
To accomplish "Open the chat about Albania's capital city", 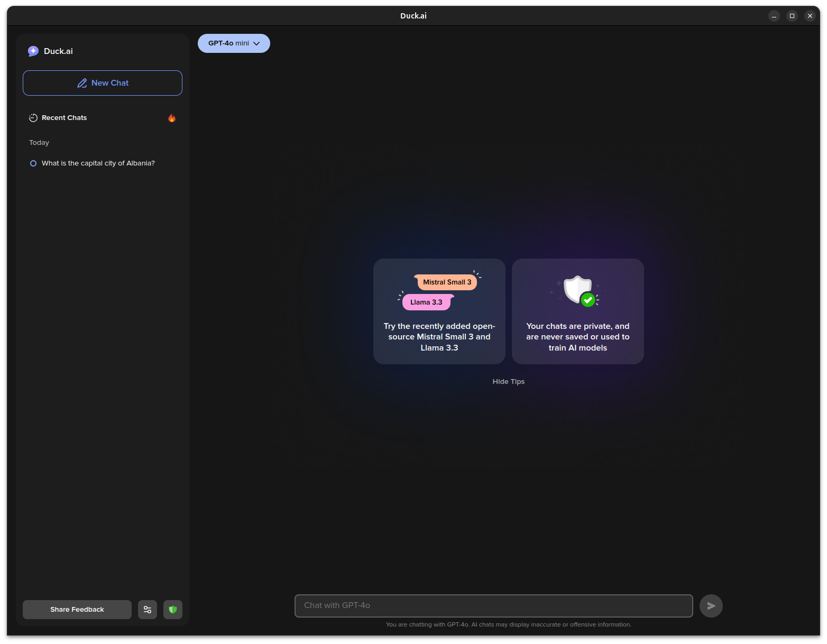I will tap(98, 163).
